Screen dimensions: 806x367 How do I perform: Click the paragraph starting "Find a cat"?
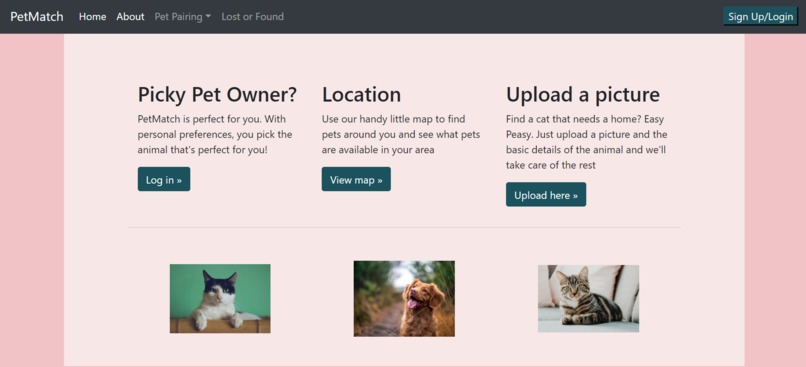pyautogui.click(x=587, y=142)
